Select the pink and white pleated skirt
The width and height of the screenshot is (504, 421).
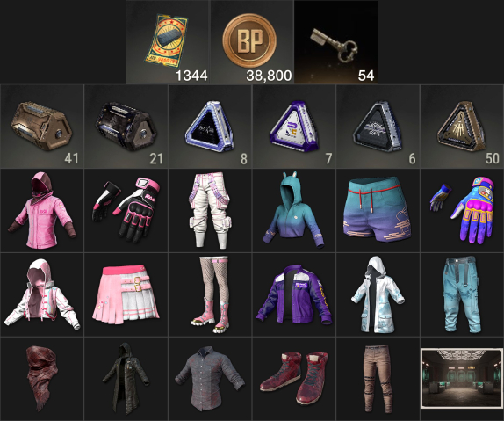[126, 294]
